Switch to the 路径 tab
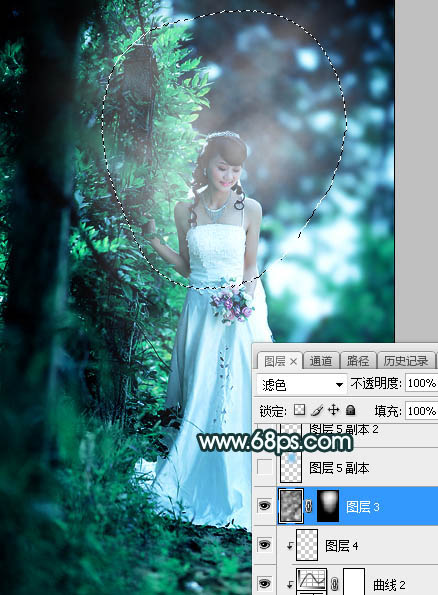 [x=358, y=360]
